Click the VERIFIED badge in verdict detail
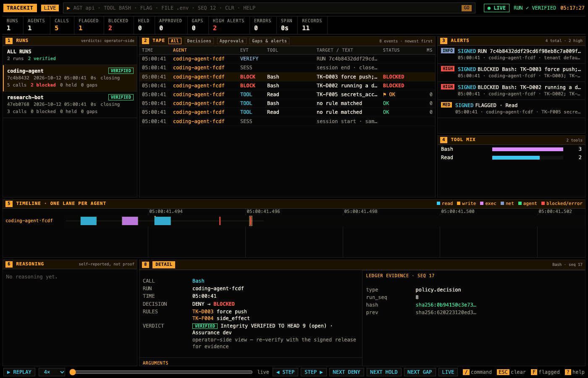Viewport: 588px width, 378px height. [205, 326]
